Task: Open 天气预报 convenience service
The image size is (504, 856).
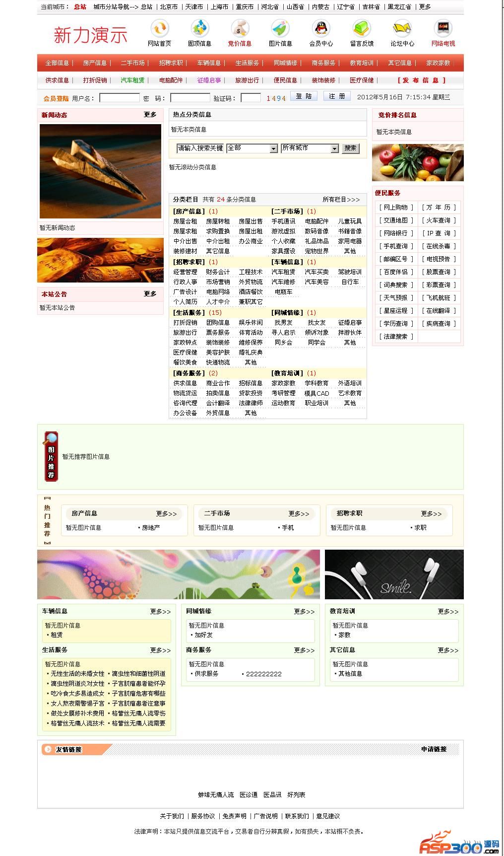Action: point(396,298)
